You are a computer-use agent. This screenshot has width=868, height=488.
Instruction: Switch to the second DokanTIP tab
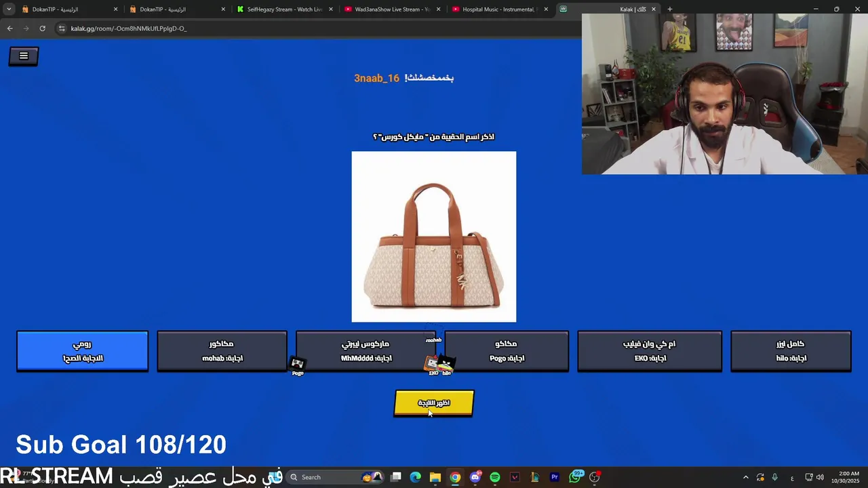tap(173, 9)
